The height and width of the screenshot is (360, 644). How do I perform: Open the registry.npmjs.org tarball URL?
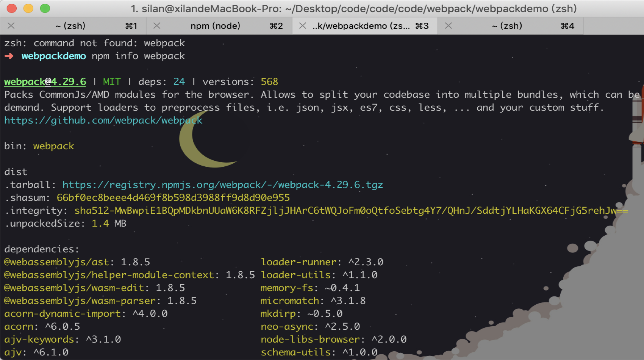tap(223, 185)
